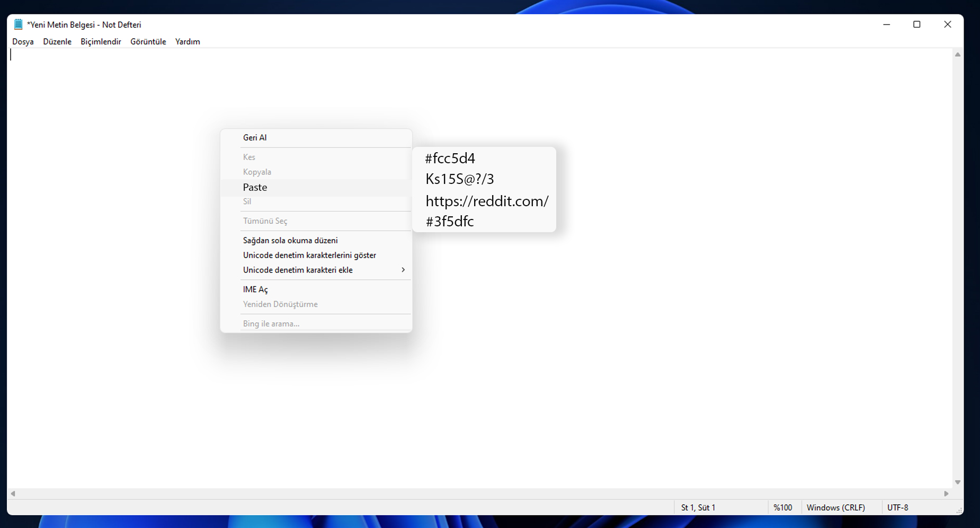Pick clipboard entry Ks15S@?/3
Screen dimensions: 980x528
460,179
